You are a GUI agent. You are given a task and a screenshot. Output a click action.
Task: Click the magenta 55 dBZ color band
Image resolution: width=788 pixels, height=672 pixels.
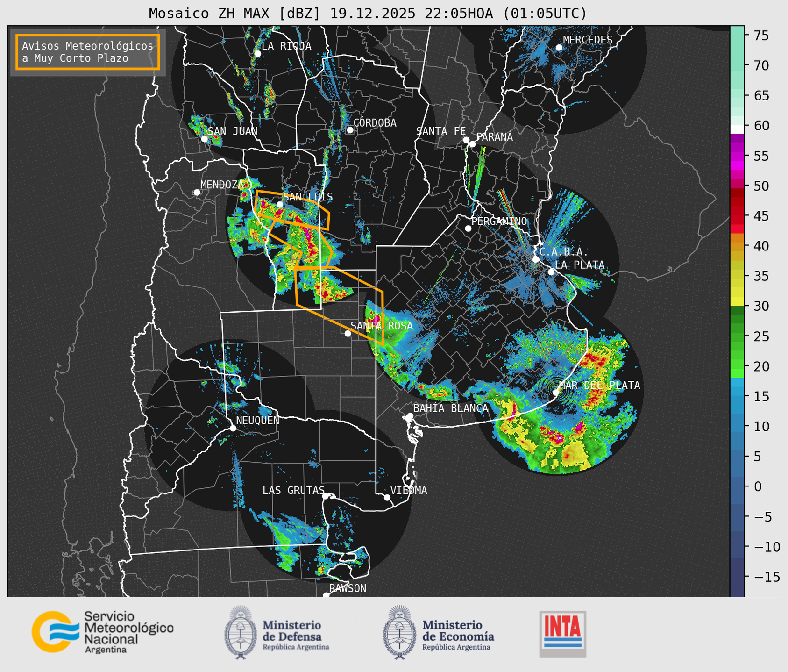(x=737, y=156)
